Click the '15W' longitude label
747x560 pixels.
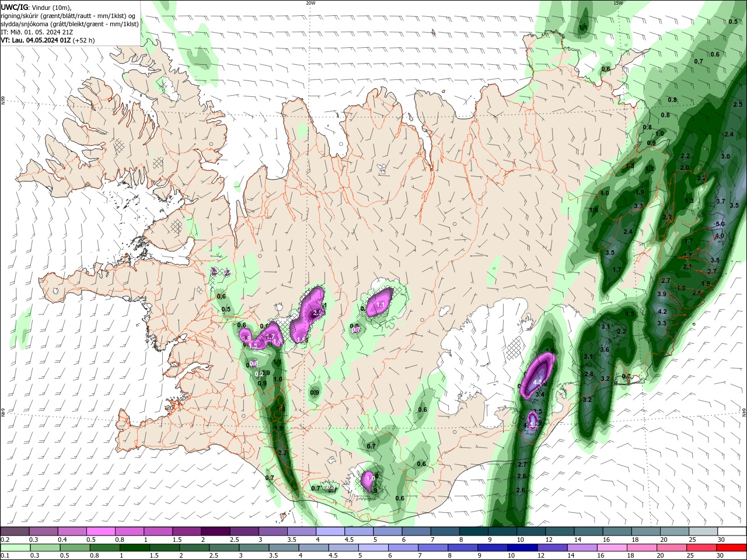618,3
